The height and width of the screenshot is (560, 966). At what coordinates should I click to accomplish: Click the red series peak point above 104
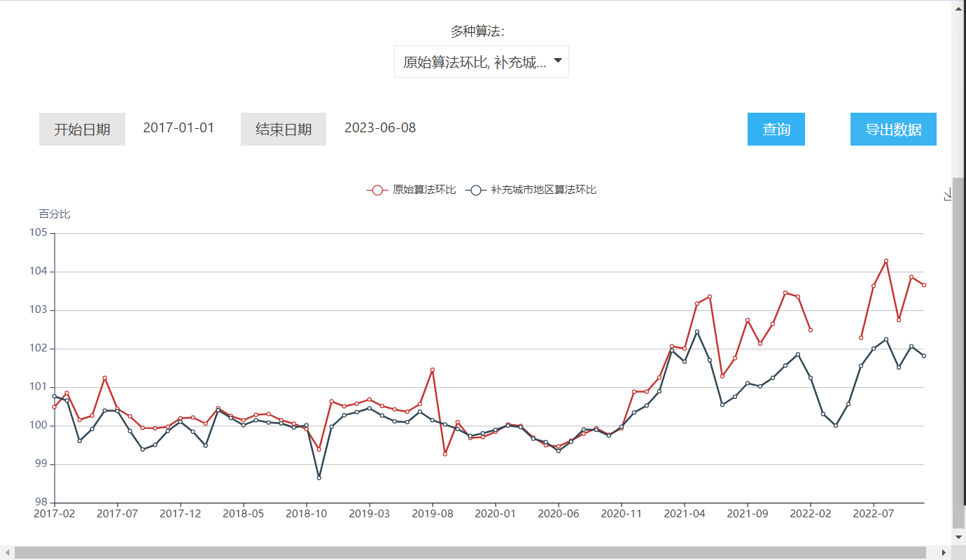click(886, 261)
